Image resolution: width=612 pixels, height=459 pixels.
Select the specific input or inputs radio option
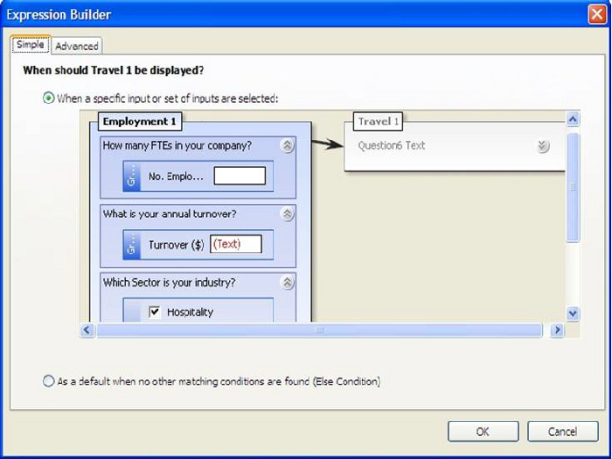[48, 98]
